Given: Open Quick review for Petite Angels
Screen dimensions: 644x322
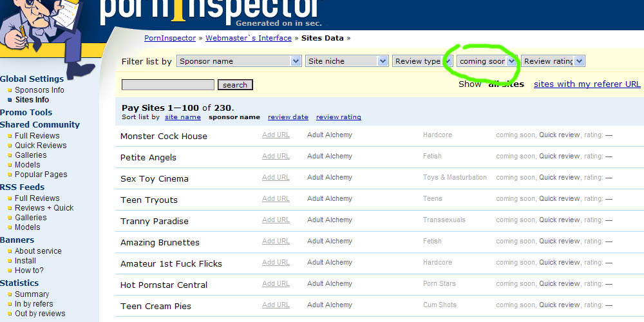Looking at the screenshot, I should pyautogui.click(x=560, y=156).
